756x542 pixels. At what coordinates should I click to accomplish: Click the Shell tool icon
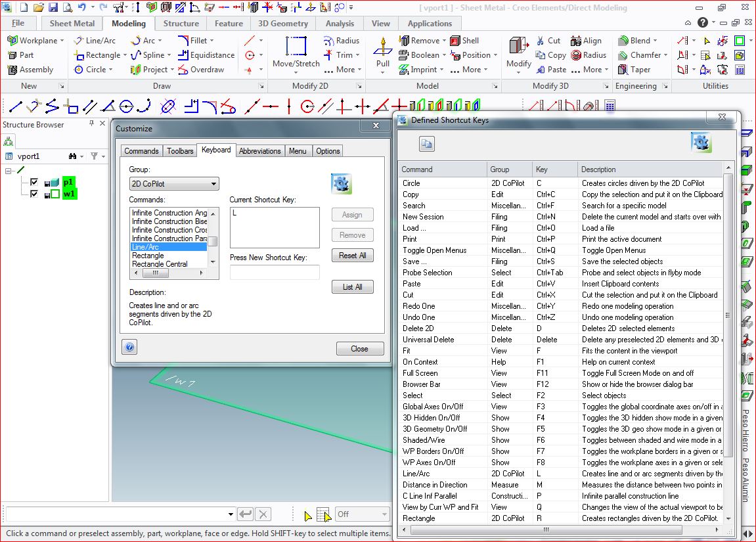(x=455, y=41)
